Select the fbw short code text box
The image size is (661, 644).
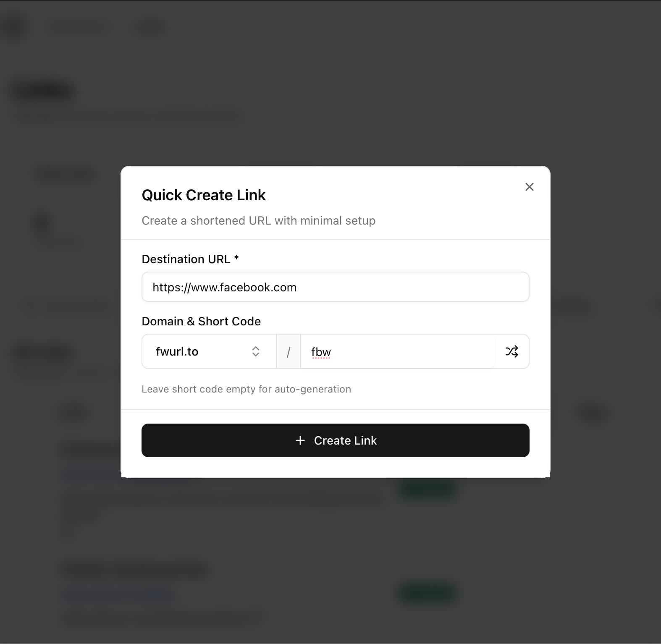pos(399,351)
